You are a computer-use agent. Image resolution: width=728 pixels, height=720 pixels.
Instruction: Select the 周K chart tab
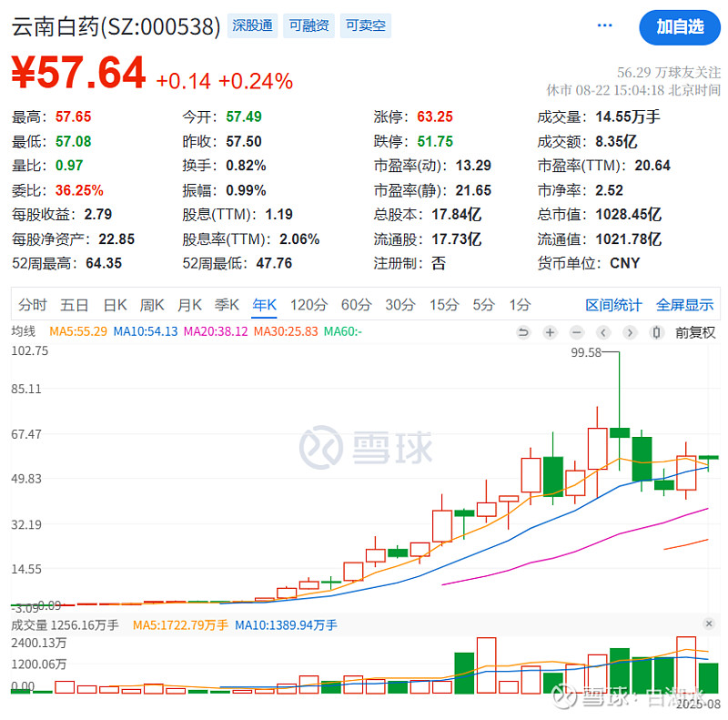(152, 305)
